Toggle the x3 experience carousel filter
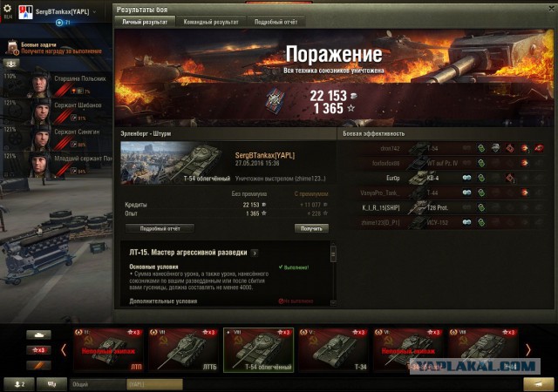Image resolution: width=558 pixels, height=392 pixels. coord(38,350)
